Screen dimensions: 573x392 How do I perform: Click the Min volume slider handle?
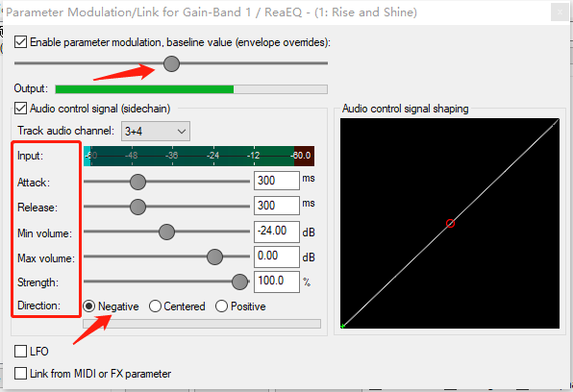(166, 232)
